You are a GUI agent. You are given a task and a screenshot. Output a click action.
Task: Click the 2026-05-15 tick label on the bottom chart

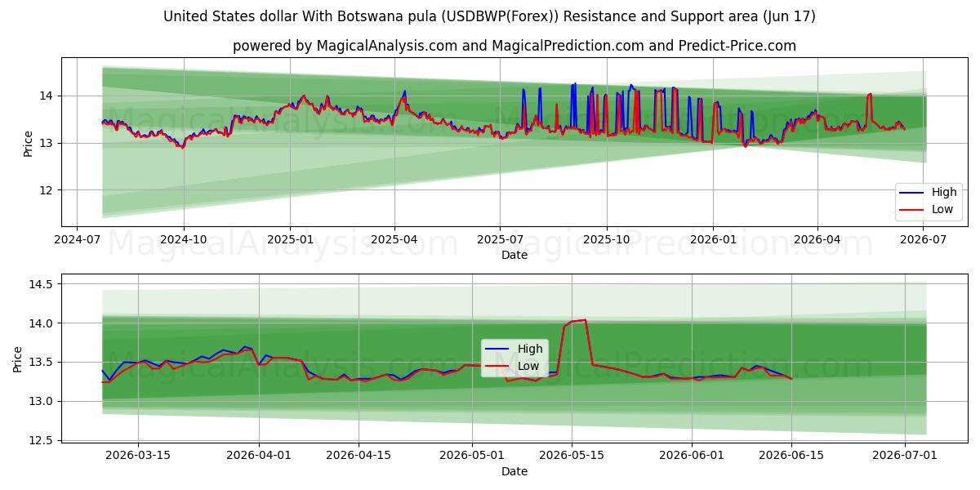(572, 457)
